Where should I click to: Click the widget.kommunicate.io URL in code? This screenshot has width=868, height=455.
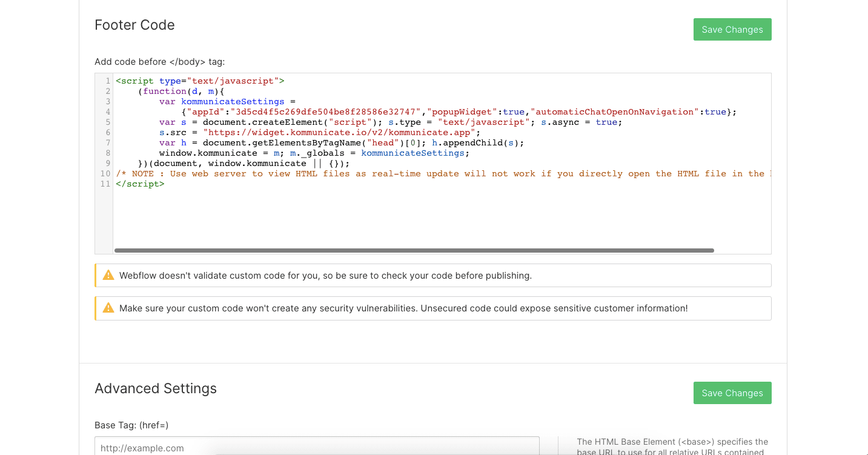(342, 132)
